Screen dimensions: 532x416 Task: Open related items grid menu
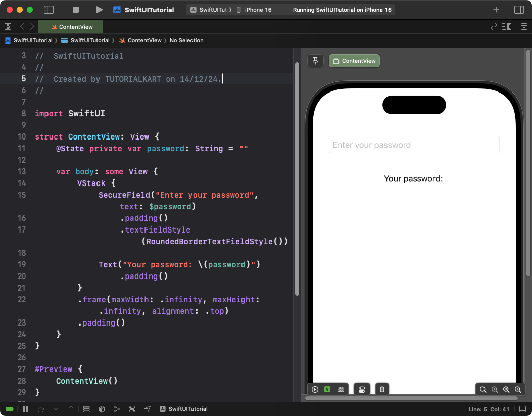tap(8, 26)
